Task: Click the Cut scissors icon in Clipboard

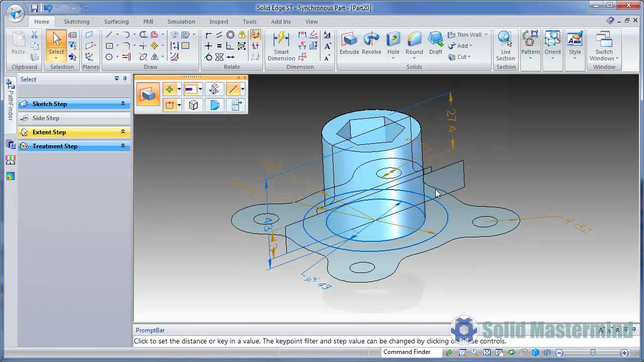Action: pyautogui.click(x=34, y=35)
